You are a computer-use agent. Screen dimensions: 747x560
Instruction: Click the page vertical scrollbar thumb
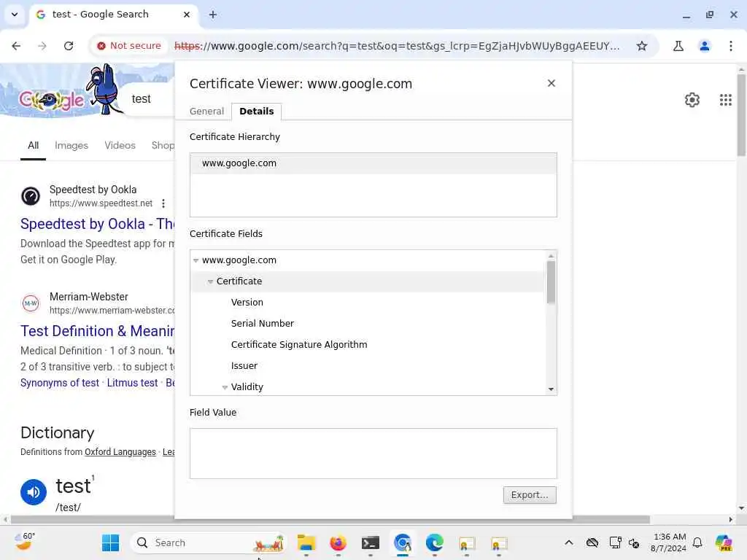click(741, 114)
